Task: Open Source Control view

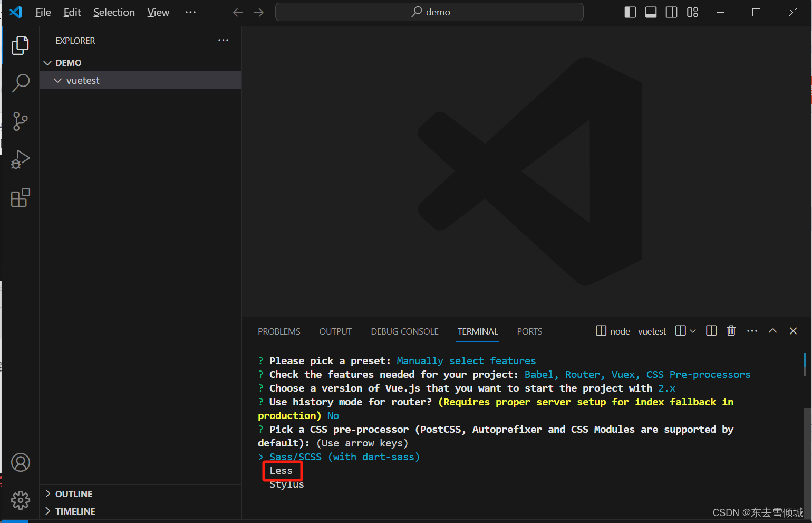Action: (x=21, y=121)
